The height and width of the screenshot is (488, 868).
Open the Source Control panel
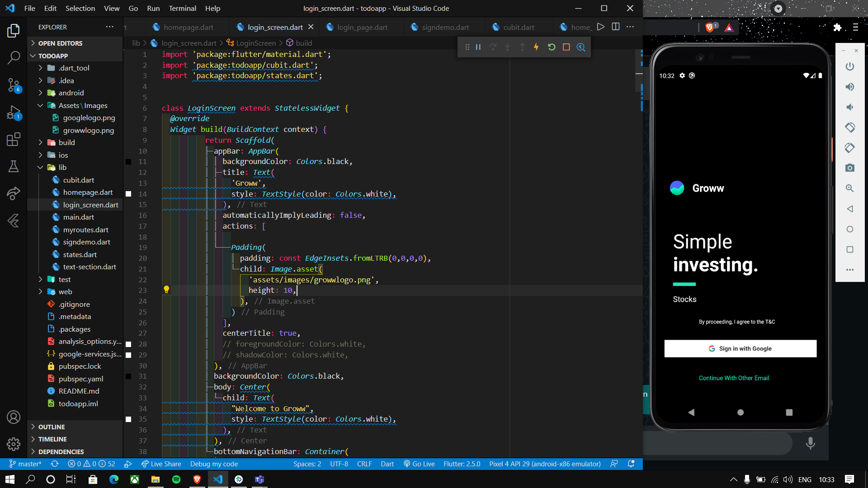[14, 85]
